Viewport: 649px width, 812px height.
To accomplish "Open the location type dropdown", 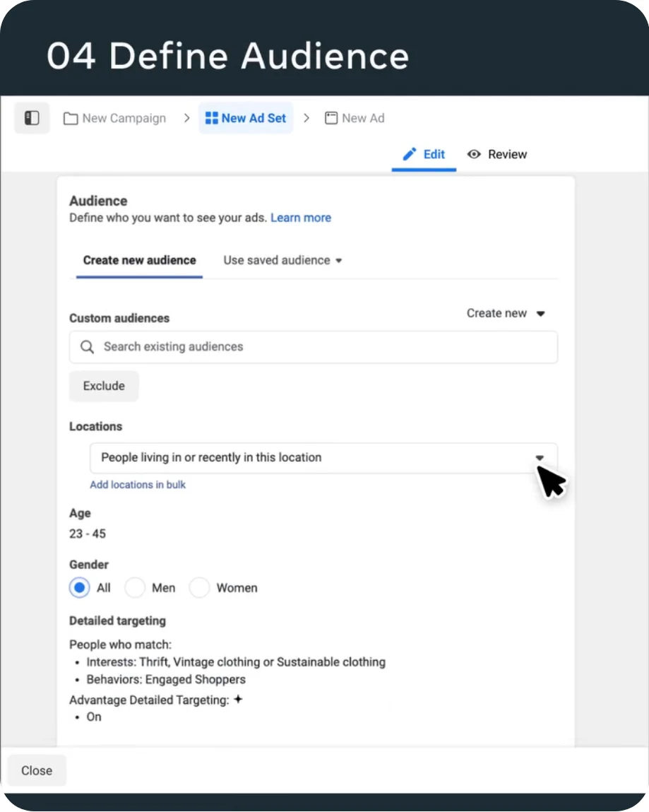I will pyautogui.click(x=324, y=458).
